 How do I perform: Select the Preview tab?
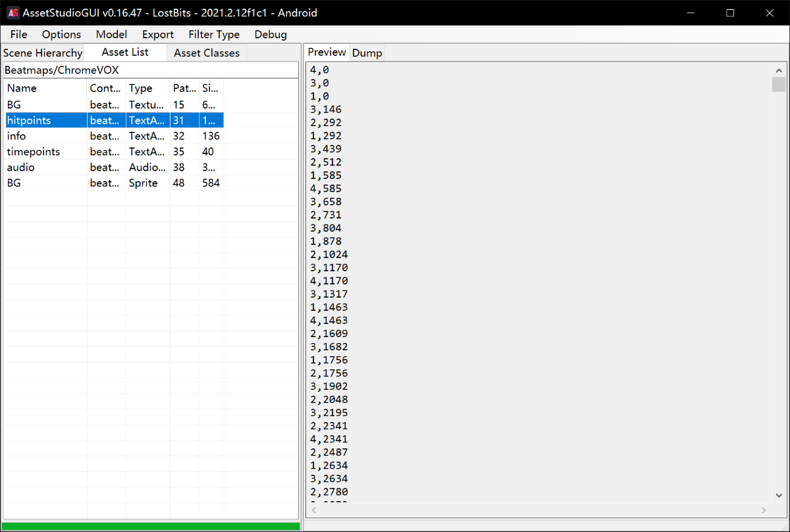pos(327,52)
